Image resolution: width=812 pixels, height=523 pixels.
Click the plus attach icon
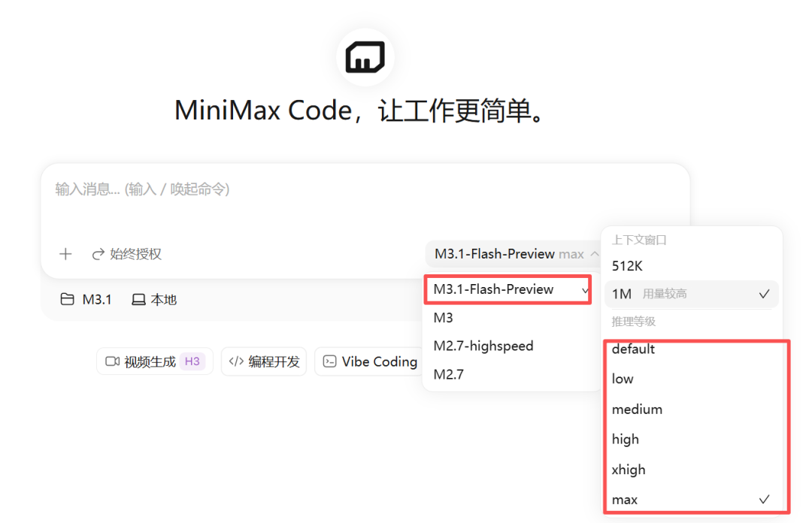(65, 254)
